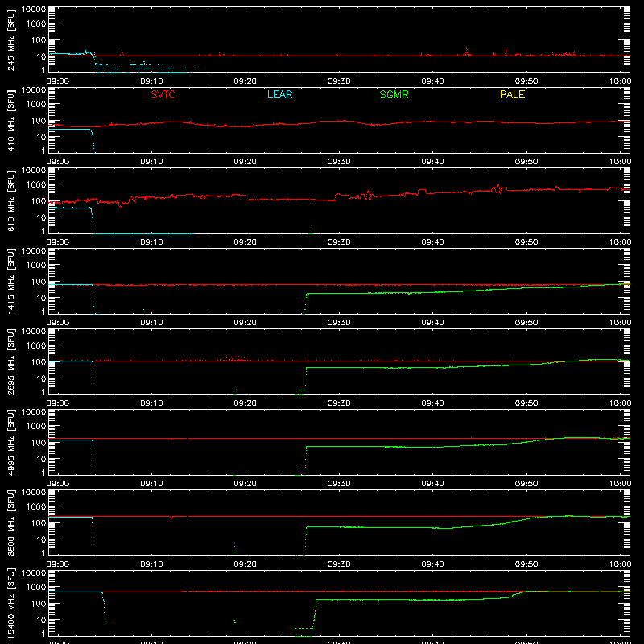Select the 15400 MHz [SFU] axis title
Image resolution: width=644 pixels, height=644 pixels.
(x=11, y=604)
